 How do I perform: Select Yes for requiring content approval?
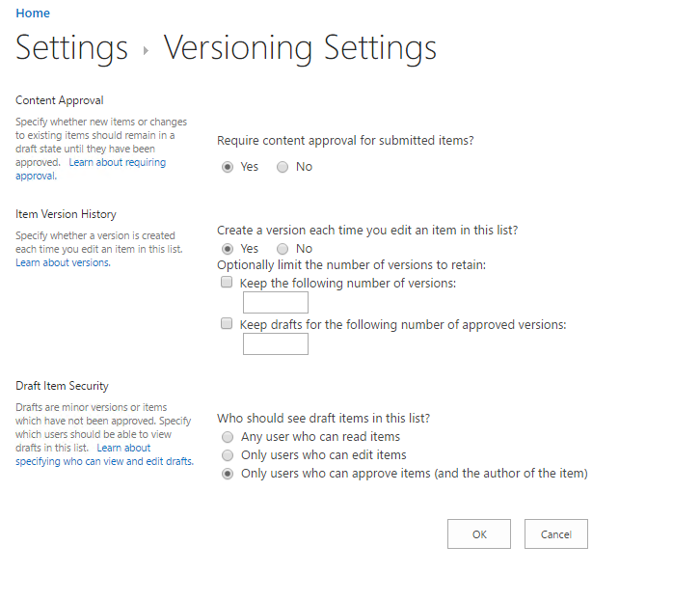tap(228, 167)
